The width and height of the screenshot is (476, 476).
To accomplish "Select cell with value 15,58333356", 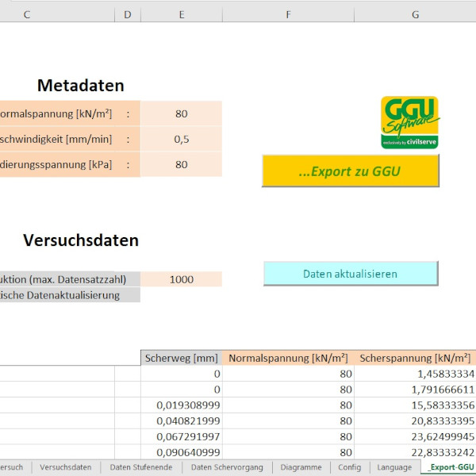I will coord(415,405).
